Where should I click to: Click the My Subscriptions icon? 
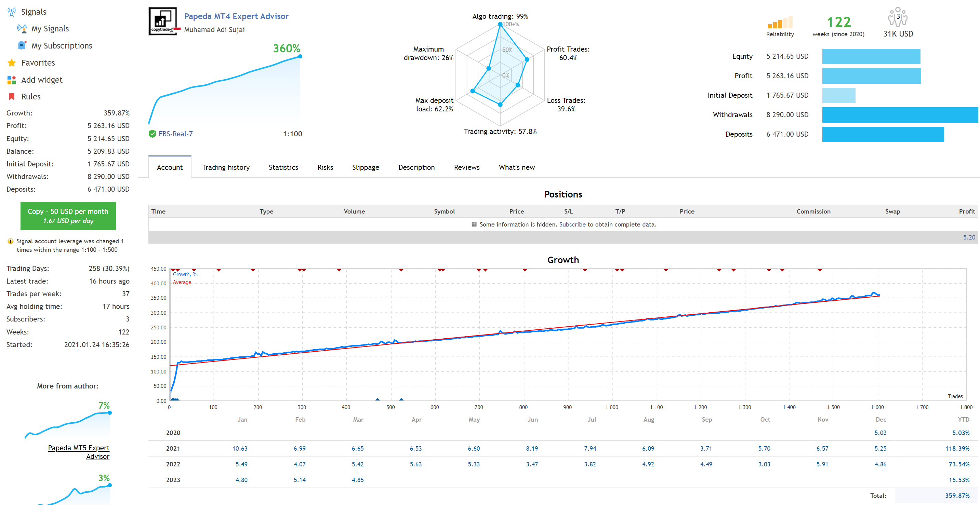(x=22, y=45)
